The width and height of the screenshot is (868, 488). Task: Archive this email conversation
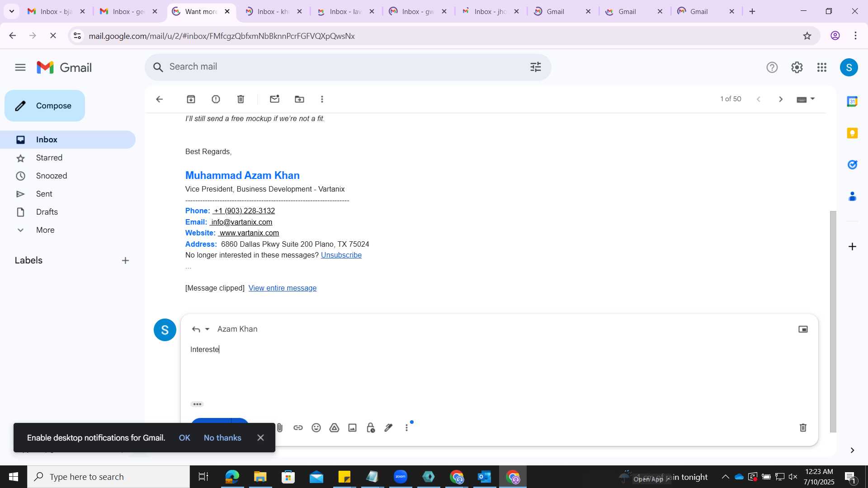click(191, 99)
